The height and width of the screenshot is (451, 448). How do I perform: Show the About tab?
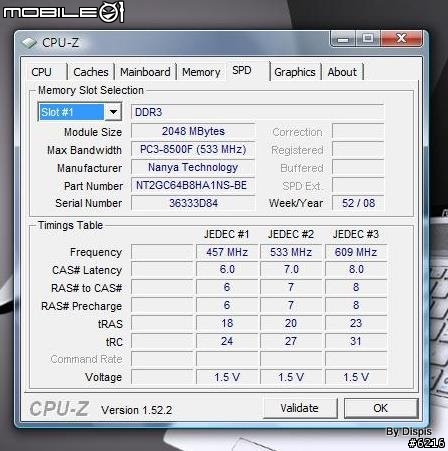(342, 72)
